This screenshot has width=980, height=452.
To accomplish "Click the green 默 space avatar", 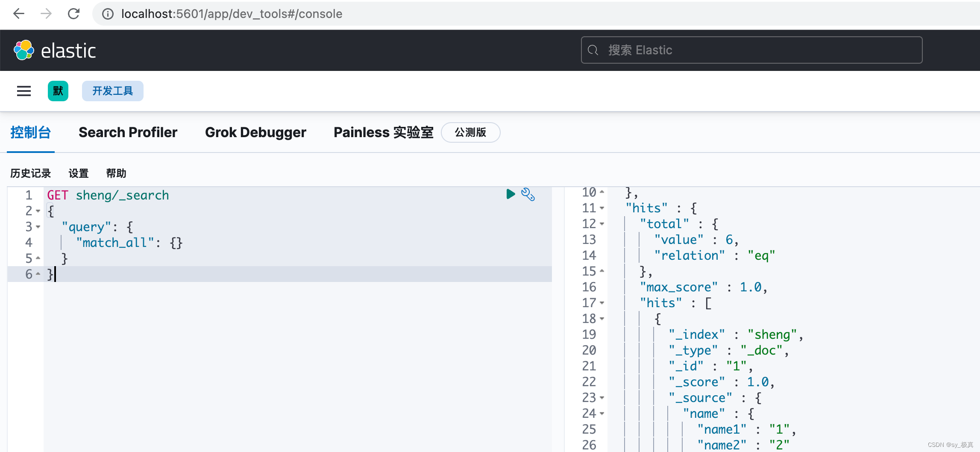I will tap(58, 91).
